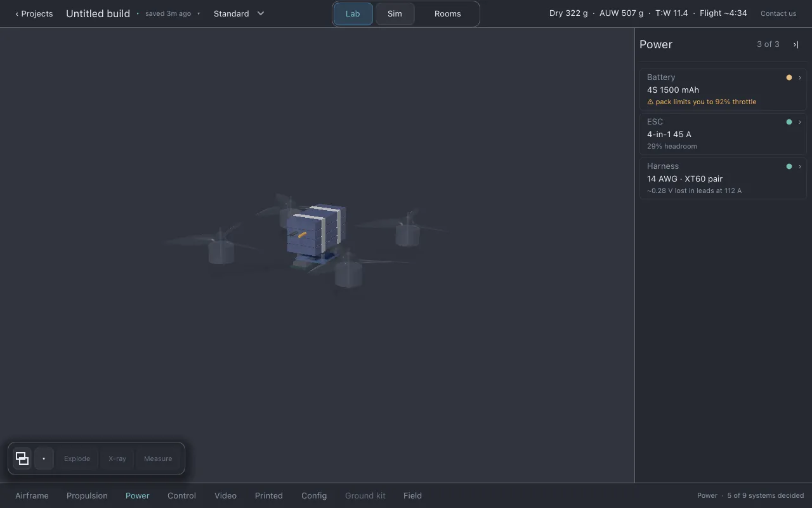Open the Field tab

click(412, 495)
